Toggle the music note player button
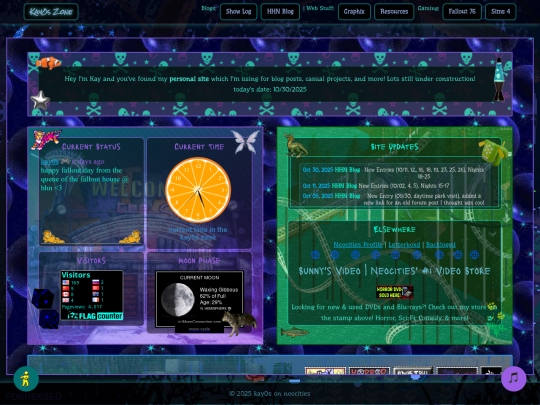This screenshot has height=405, width=540. [x=513, y=379]
